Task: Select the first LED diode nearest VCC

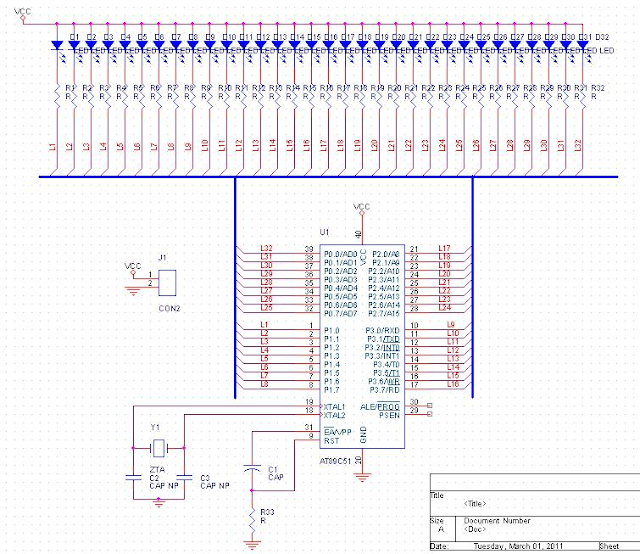Action: coord(57,45)
